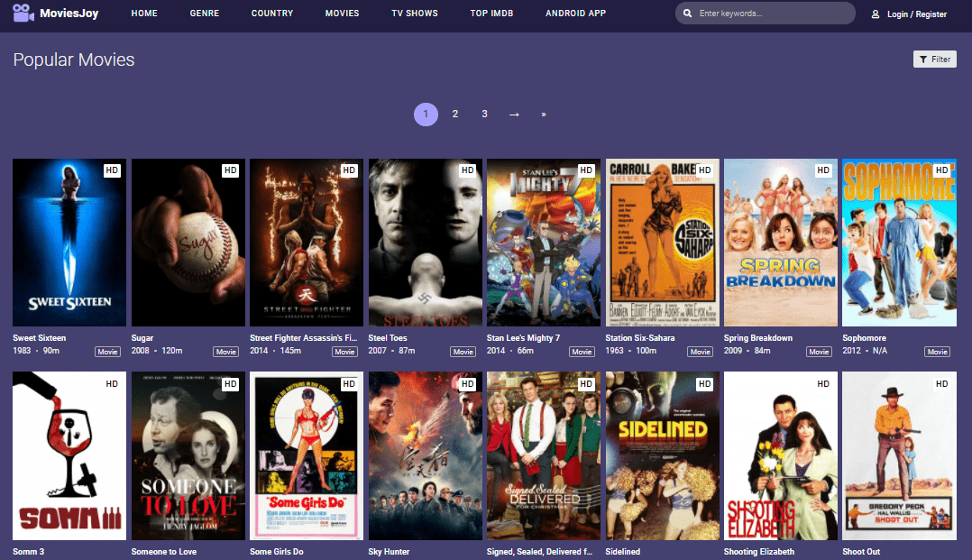This screenshot has height=560, width=972.
Task: Open the Top IMDB page
Action: tap(491, 13)
